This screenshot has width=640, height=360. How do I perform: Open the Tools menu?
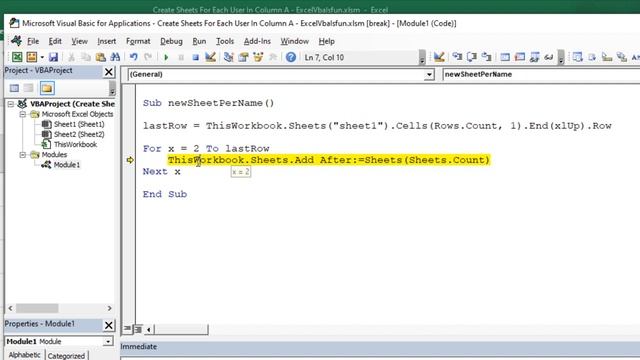pyautogui.click(x=224, y=41)
